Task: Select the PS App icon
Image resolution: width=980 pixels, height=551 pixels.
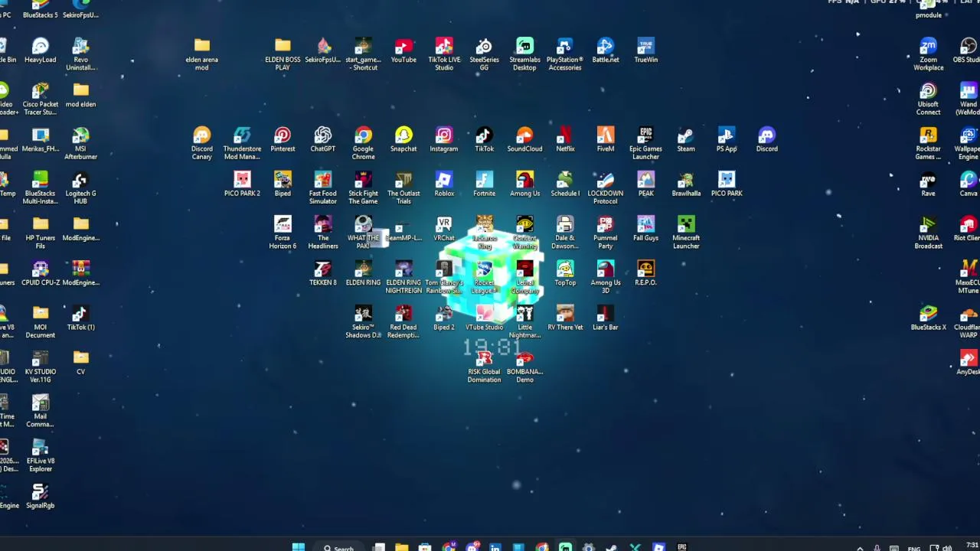Action: [727, 140]
